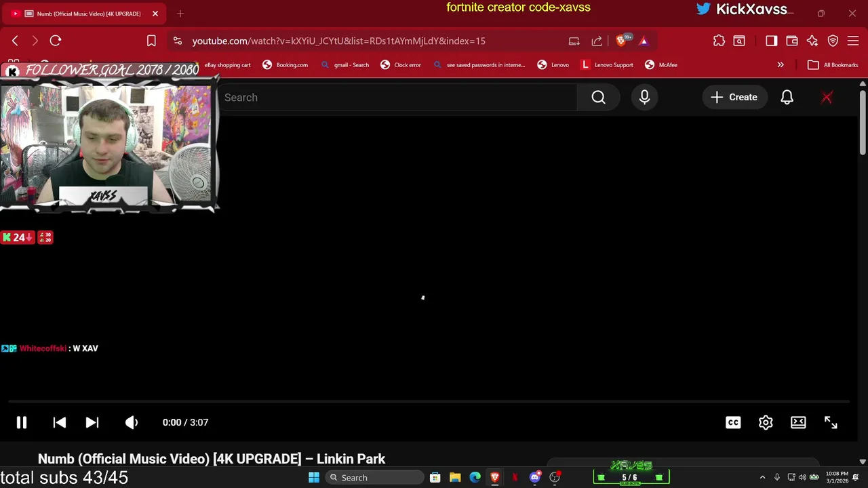Reload the current page
Image resolution: width=868 pixels, height=488 pixels.
click(56, 41)
